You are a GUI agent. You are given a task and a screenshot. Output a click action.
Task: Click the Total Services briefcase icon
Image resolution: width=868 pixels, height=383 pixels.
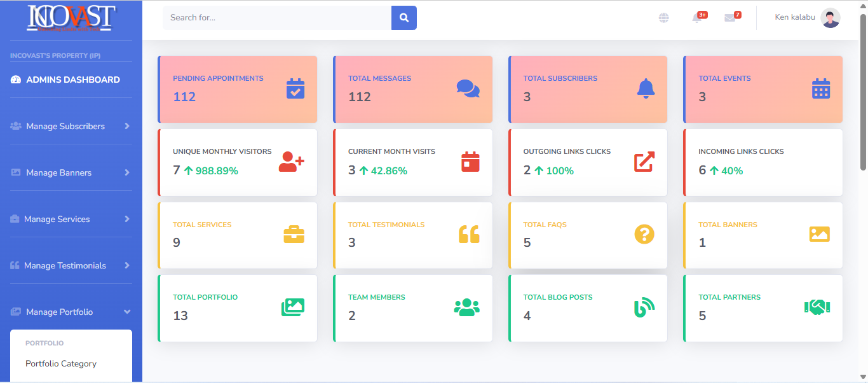coord(294,235)
